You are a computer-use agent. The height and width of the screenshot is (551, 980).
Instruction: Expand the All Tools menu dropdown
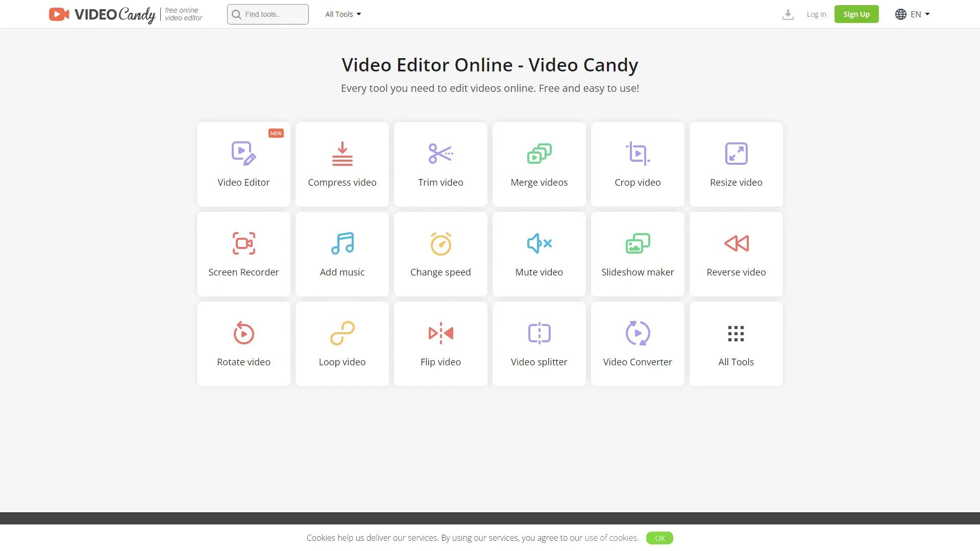coord(342,14)
